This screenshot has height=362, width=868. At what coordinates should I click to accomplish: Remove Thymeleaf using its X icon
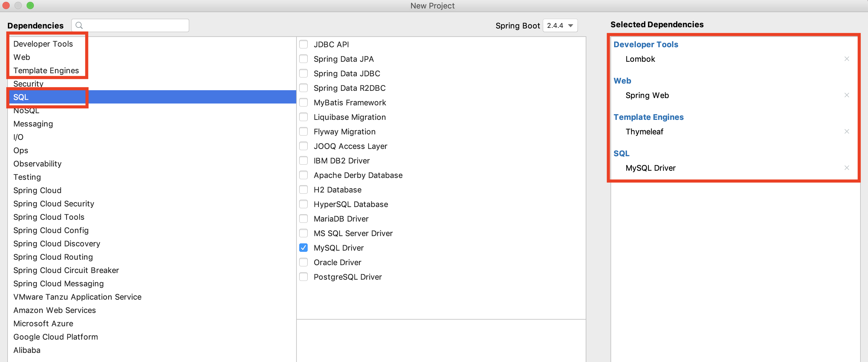[846, 132]
